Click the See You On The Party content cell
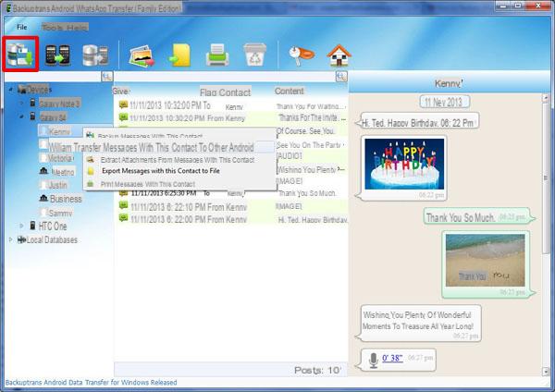This screenshot has width=555, height=392. pyautogui.click(x=310, y=145)
